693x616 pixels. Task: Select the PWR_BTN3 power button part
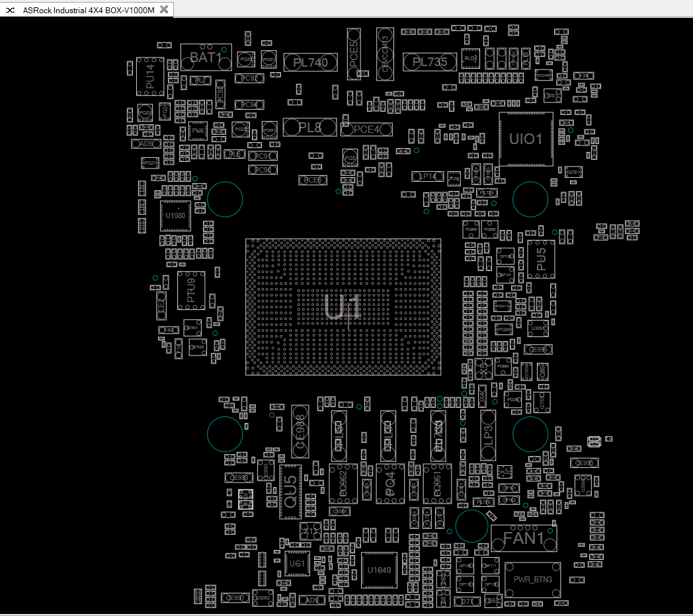pos(532,580)
